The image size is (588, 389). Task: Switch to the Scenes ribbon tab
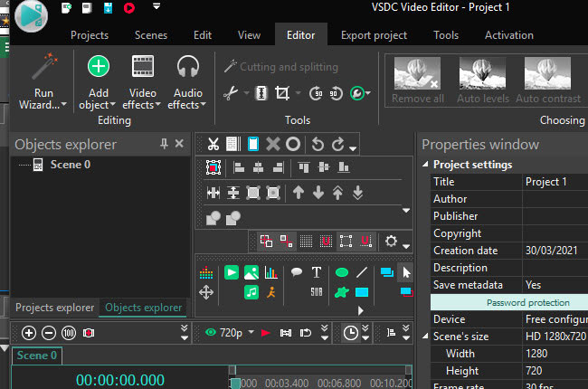tap(151, 35)
